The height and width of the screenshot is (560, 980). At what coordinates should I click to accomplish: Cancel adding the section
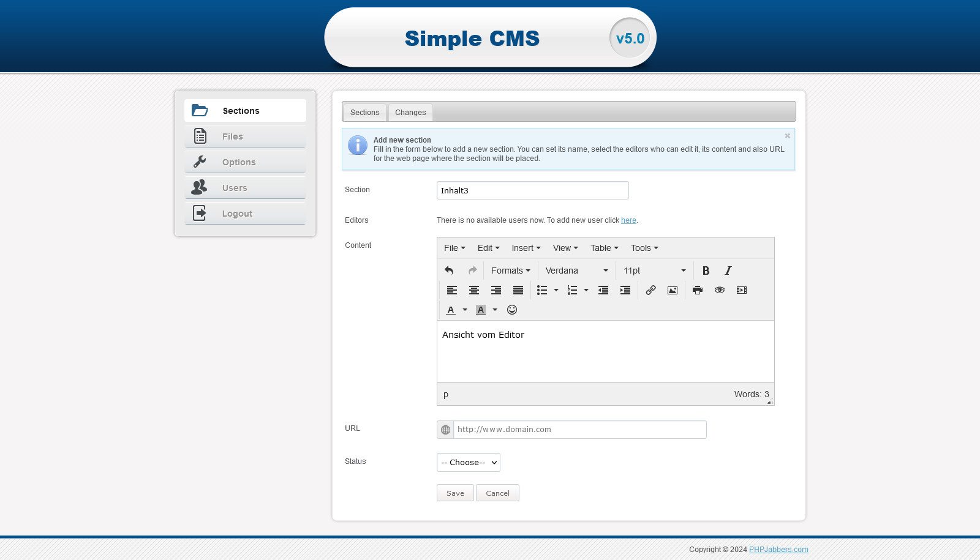[497, 493]
